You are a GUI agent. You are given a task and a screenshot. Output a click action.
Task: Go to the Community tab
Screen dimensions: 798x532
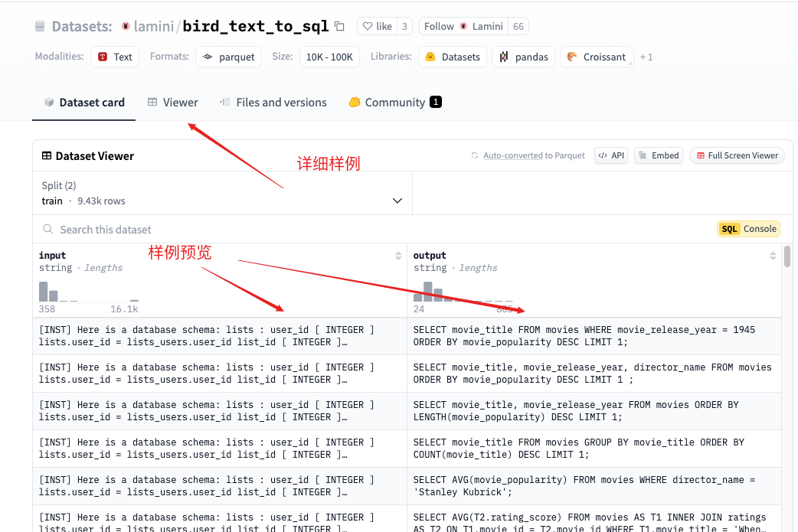tap(394, 102)
